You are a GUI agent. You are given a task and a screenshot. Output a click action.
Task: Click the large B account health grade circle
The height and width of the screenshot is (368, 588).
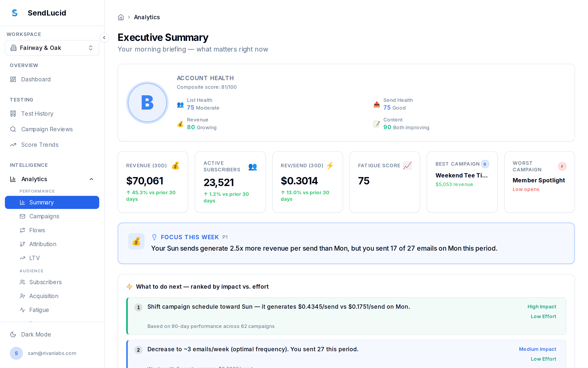coord(147,103)
